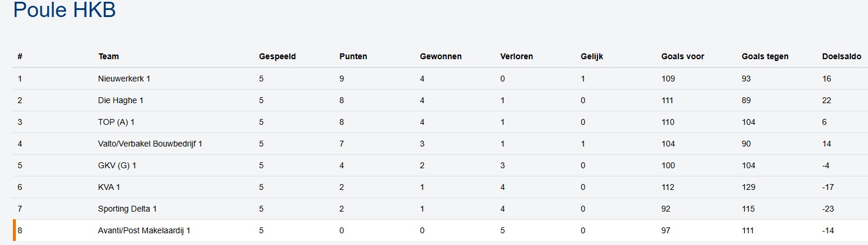Click the orange marker beside row 8
868x245 pixels.
pyautogui.click(x=14, y=230)
